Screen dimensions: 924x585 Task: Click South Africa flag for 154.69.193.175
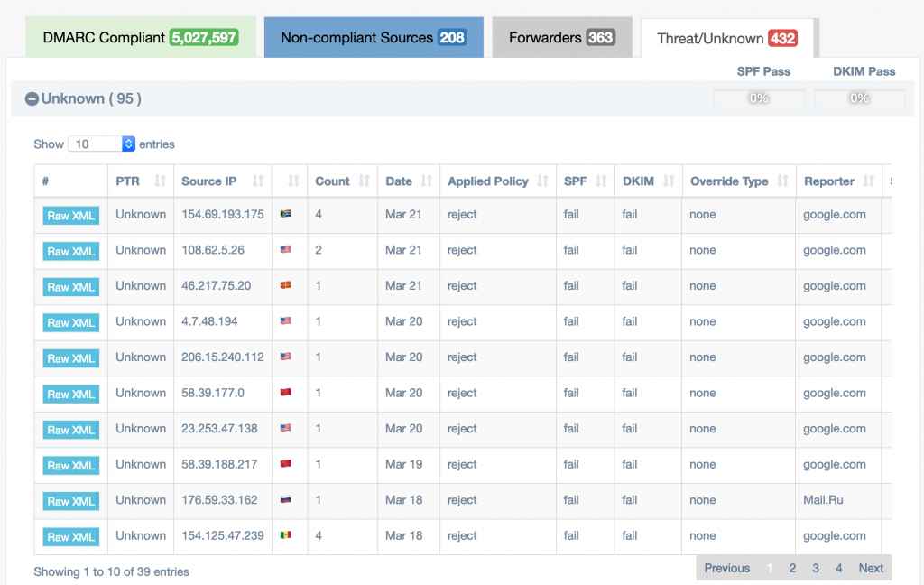click(286, 215)
